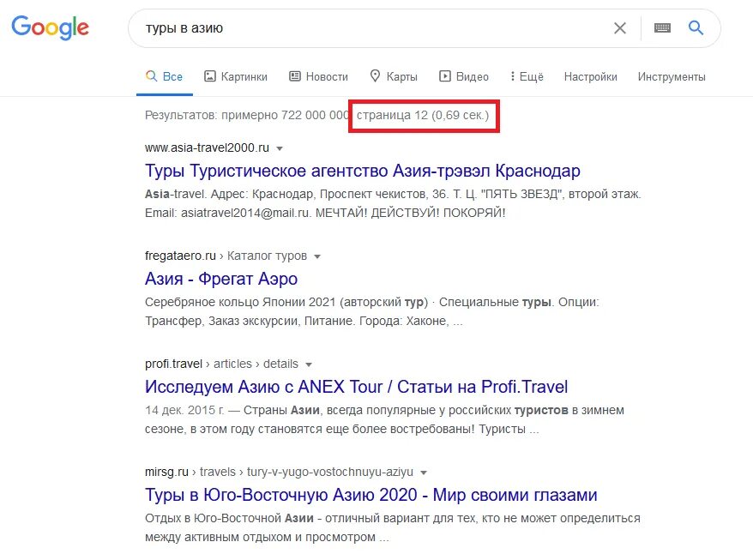This screenshot has height=560, width=753.
Task: Click the 'fregataero.ru › Каталог туров' breadcrumb
Action: pyautogui.click(x=226, y=256)
